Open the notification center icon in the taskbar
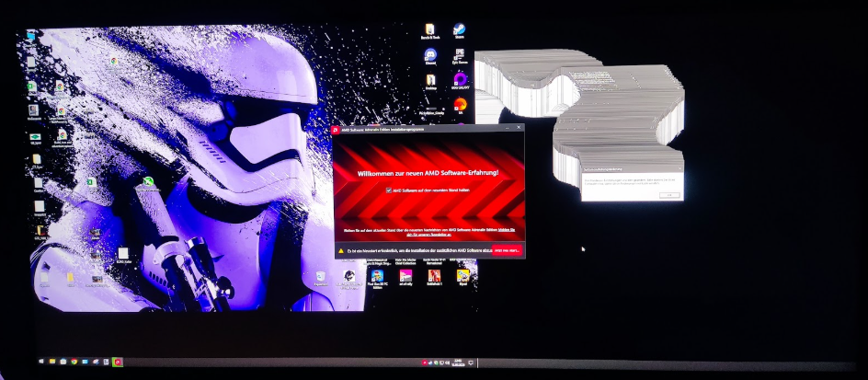This screenshot has width=868, height=380. pos(471,363)
